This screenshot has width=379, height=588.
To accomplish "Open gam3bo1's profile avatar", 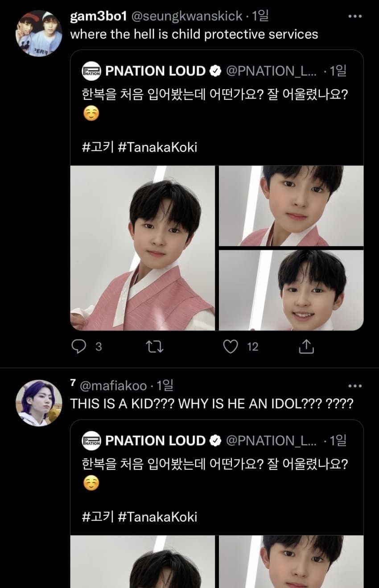I will tap(39, 33).
